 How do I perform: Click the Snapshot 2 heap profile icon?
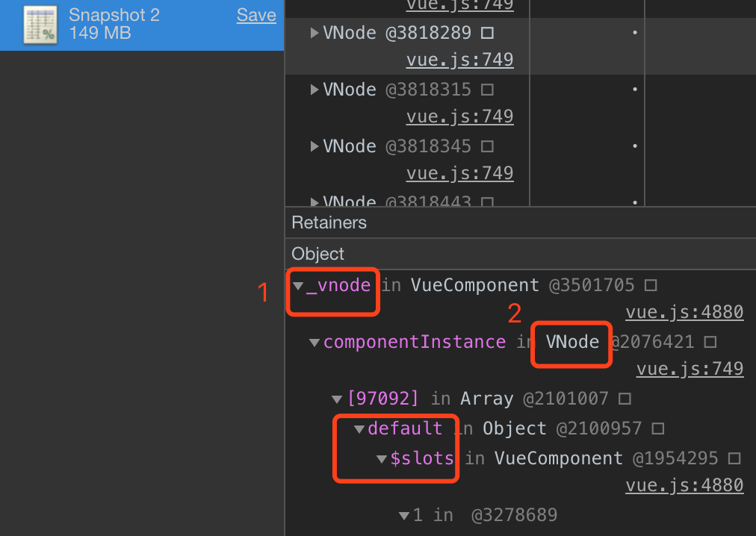pos(40,25)
